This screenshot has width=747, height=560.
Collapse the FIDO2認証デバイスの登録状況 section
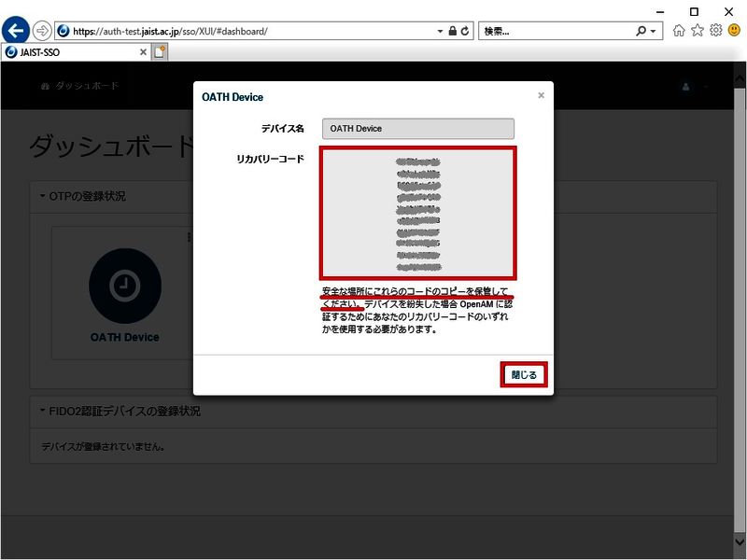[x=120, y=411]
